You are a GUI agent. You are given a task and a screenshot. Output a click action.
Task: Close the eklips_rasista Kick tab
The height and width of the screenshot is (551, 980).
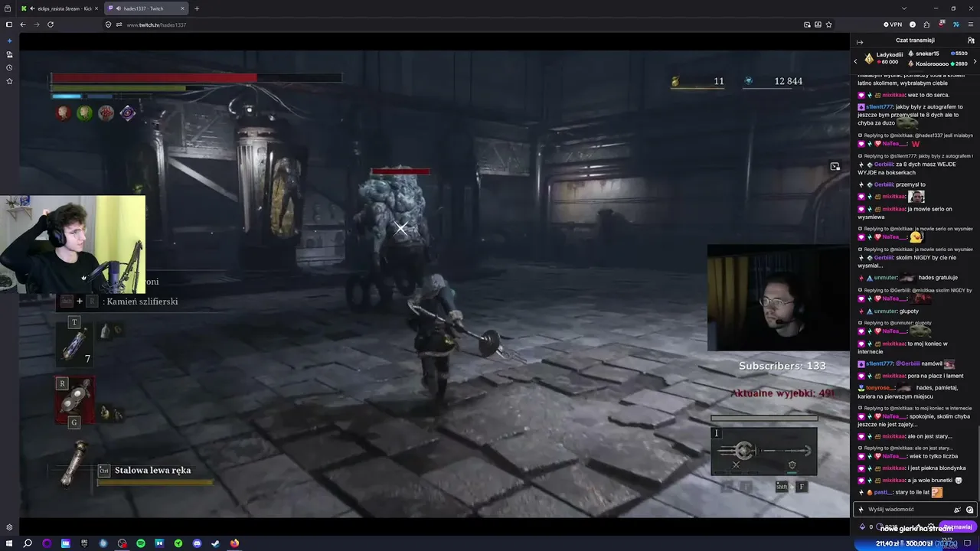point(96,8)
